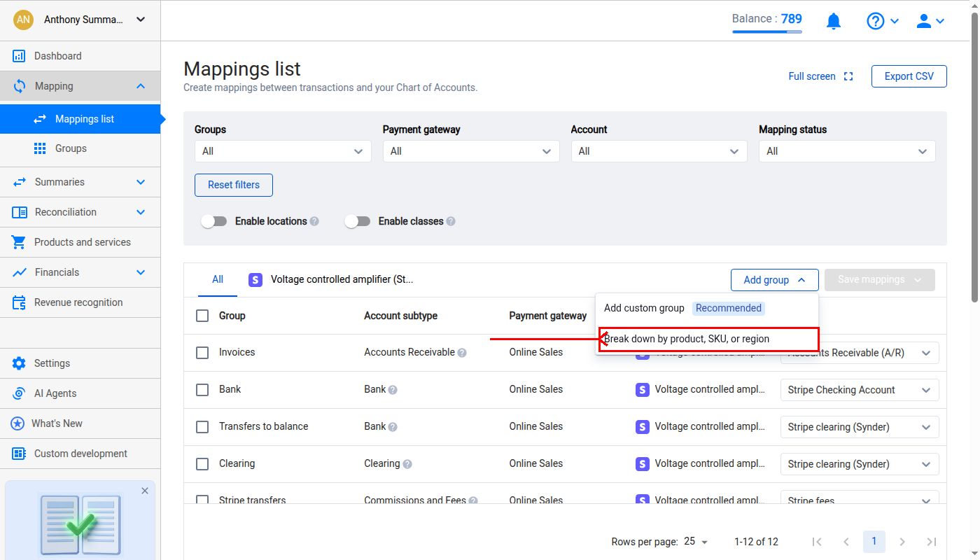Click the Mapping sync icon
This screenshot has width=980, height=560.
click(x=20, y=86)
